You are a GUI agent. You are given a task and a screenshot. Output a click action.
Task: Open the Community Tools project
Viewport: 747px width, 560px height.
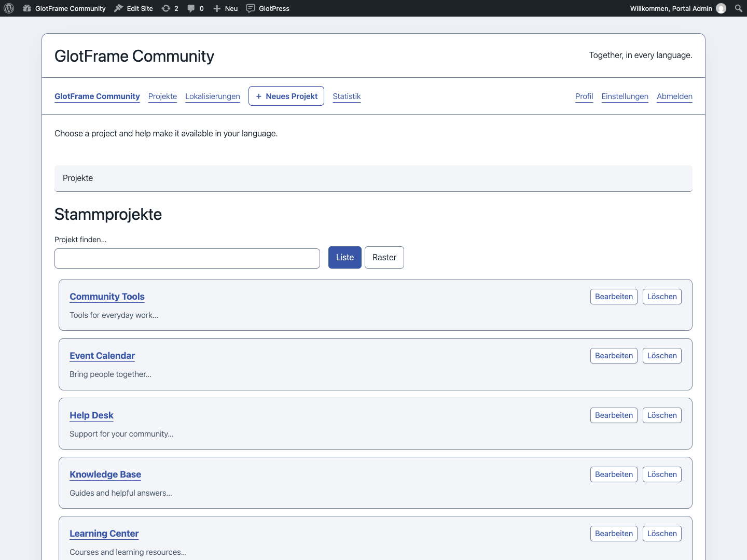click(x=107, y=297)
